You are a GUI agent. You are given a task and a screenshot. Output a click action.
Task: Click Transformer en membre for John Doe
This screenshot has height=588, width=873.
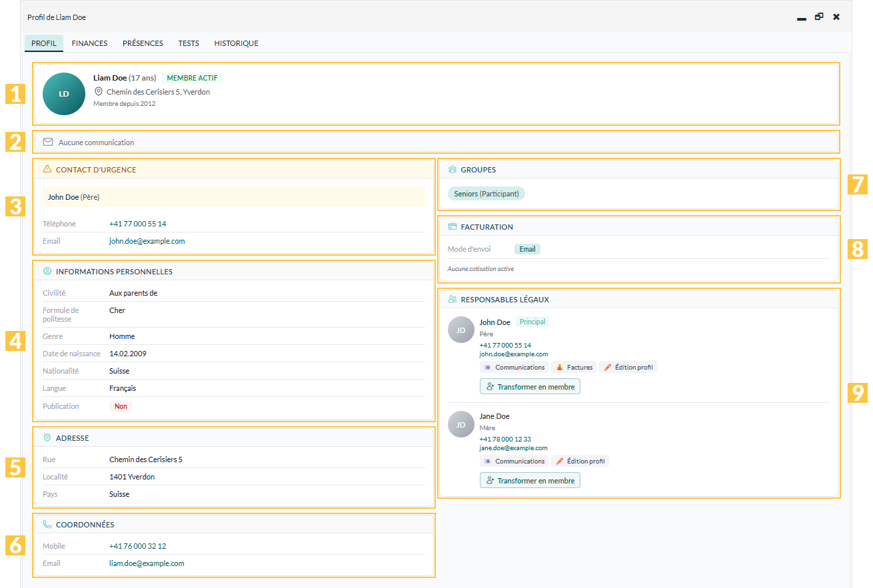(x=530, y=386)
